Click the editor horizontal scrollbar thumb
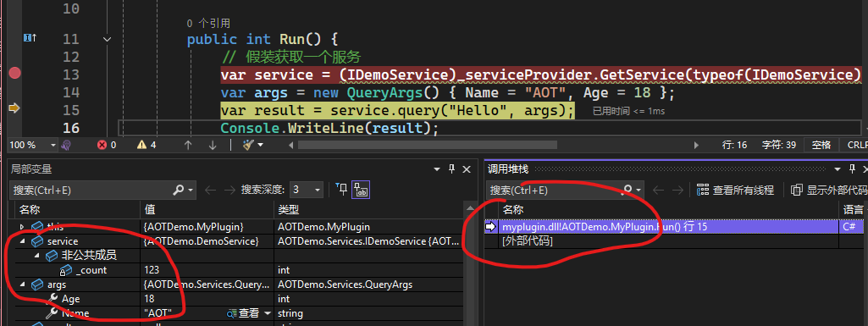Screen dimensions: 868x326 (428, 145)
